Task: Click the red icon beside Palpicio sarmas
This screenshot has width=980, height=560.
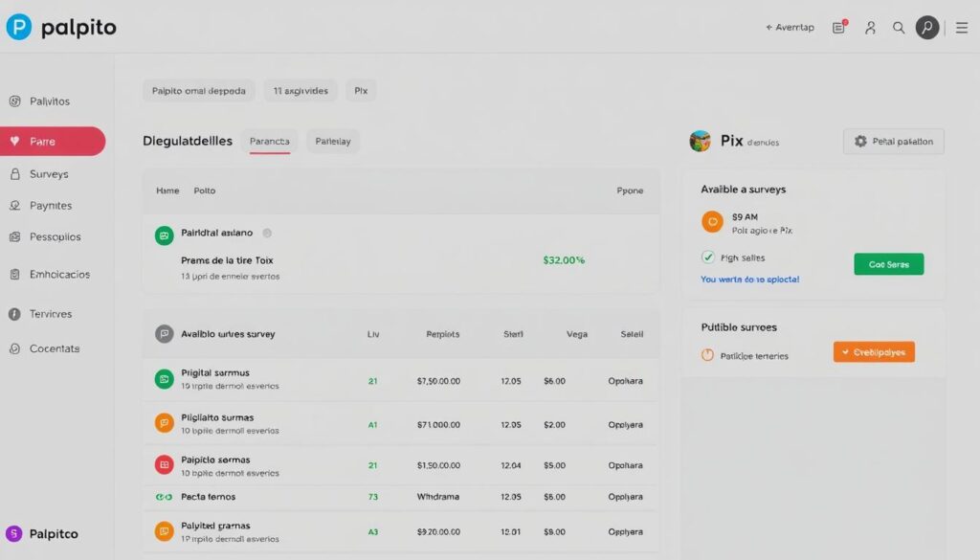Action: click(x=164, y=465)
